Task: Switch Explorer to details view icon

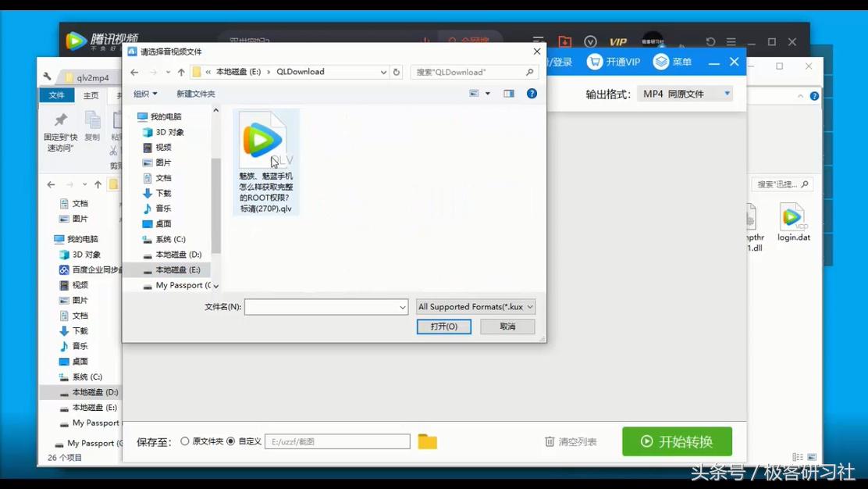Action: 798,457
